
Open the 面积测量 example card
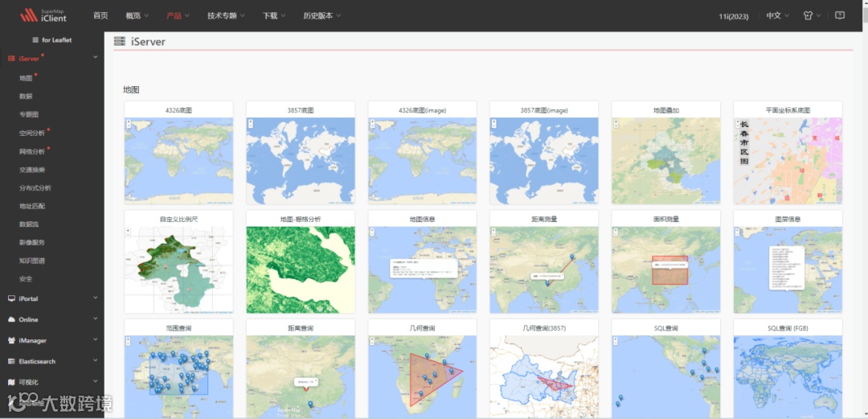(666, 261)
